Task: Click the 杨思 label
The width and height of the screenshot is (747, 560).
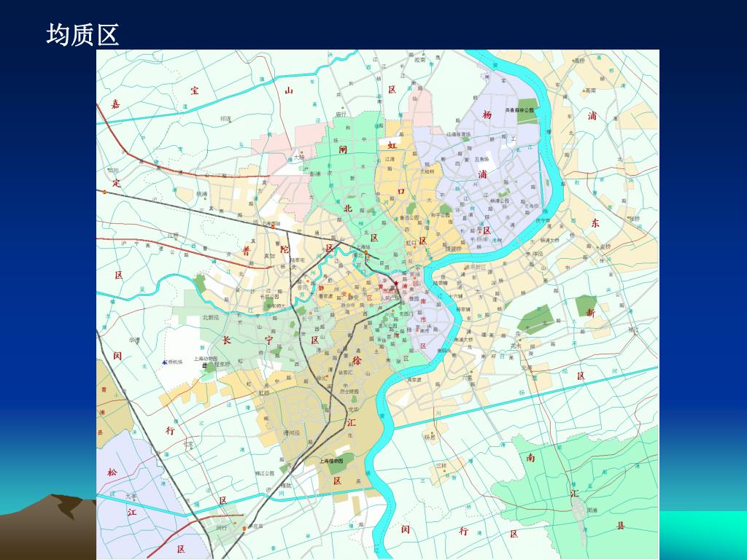Action: coord(430,436)
